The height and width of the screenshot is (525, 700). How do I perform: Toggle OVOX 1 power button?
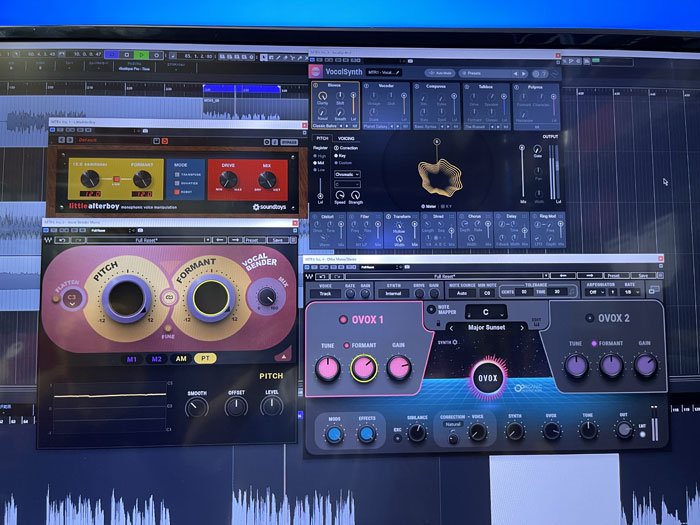point(343,319)
